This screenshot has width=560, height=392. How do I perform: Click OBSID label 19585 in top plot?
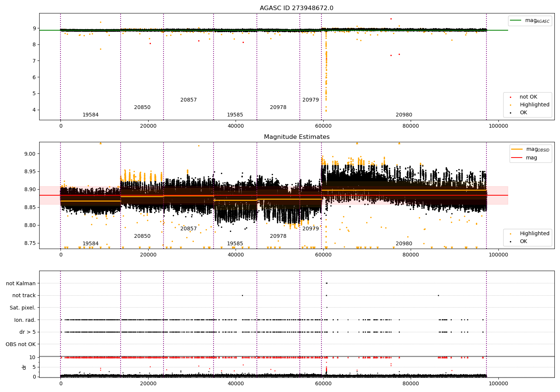(235, 115)
